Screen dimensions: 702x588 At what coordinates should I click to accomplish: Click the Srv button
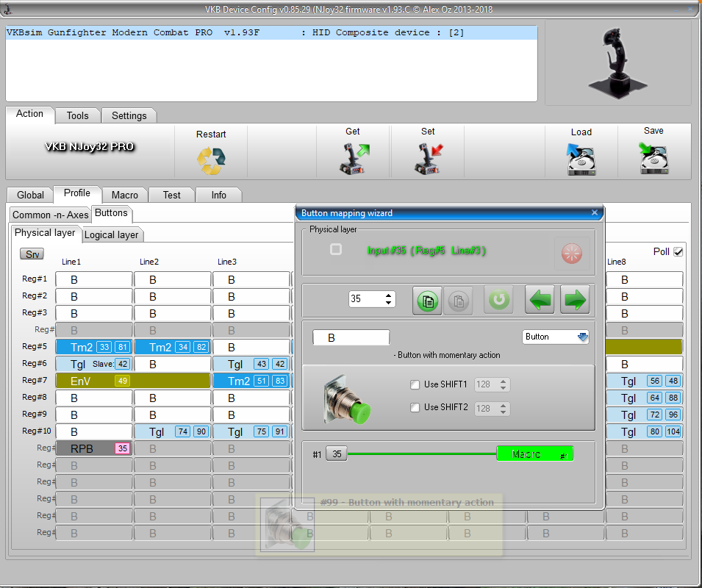pos(32,254)
